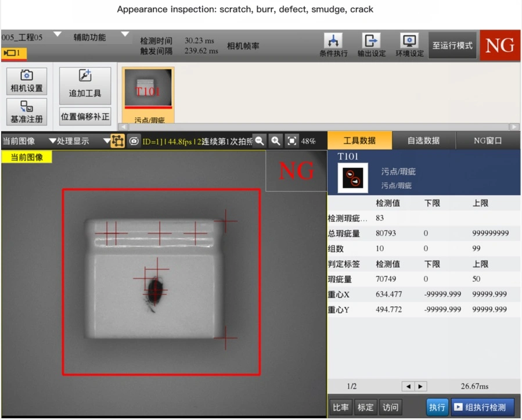The height and width of the screenshot is (420, 522).
Task: Open the 005_工程05 project dropdown
Action: (31, 37)
